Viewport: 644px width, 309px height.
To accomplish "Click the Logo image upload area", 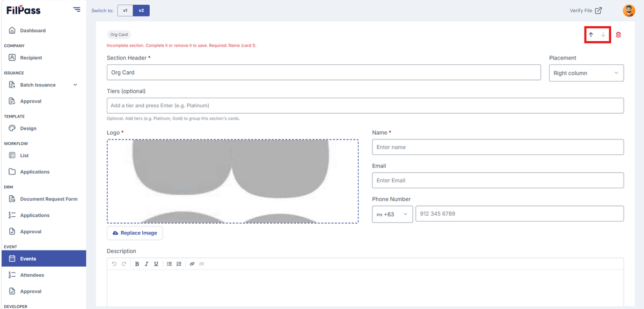I will coord(233,181).
